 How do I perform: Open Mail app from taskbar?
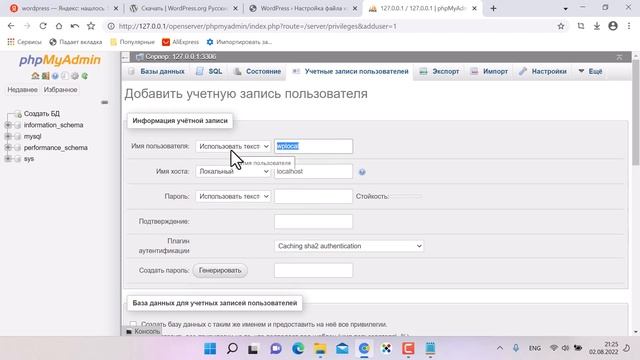[342, 349]
